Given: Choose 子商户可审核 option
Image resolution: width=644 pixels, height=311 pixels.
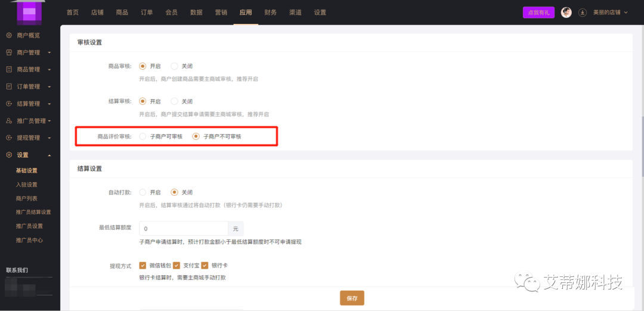Looking at the screenshot, I should [143, 137].
